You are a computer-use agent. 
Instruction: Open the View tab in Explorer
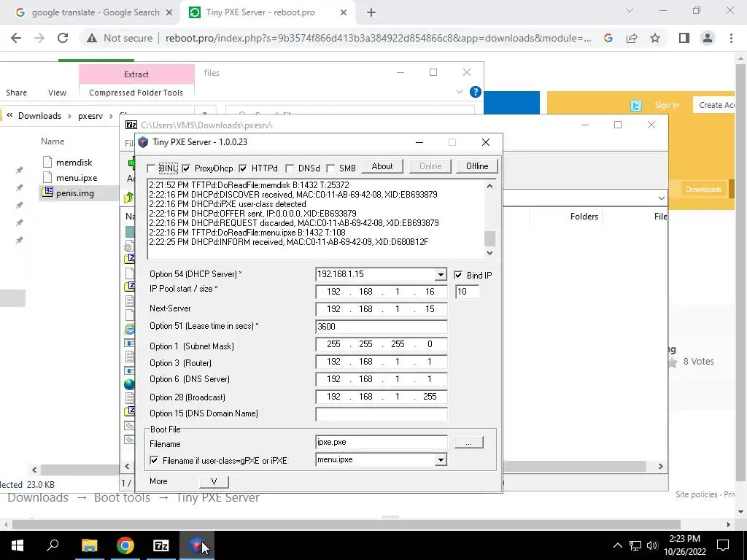tap(57, 93)
